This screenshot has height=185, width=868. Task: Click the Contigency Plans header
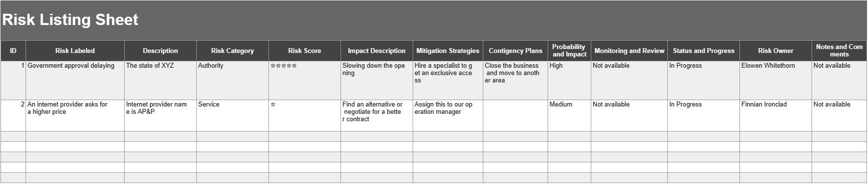[516, 51]
